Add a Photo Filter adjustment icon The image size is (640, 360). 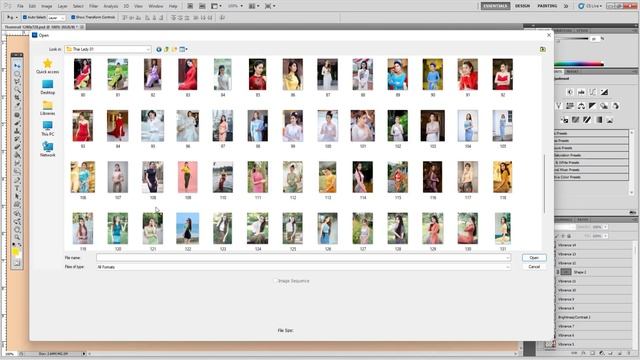604,106
